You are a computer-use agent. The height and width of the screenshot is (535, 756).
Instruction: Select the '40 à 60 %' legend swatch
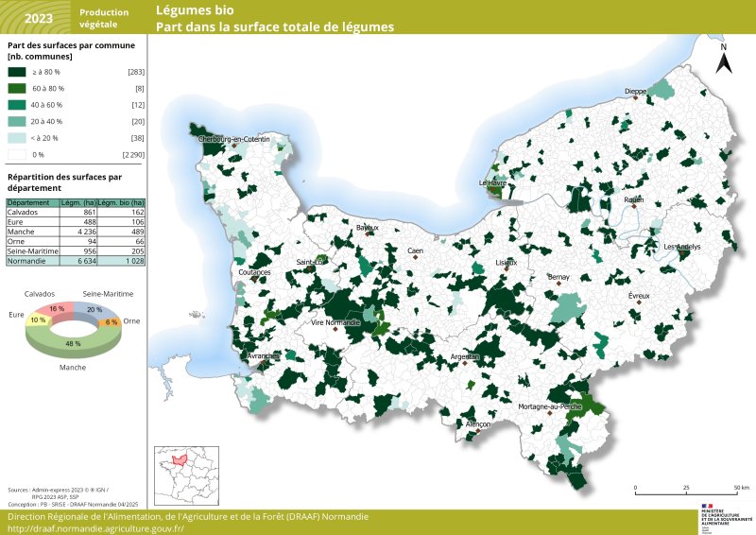tap(17, 105)
